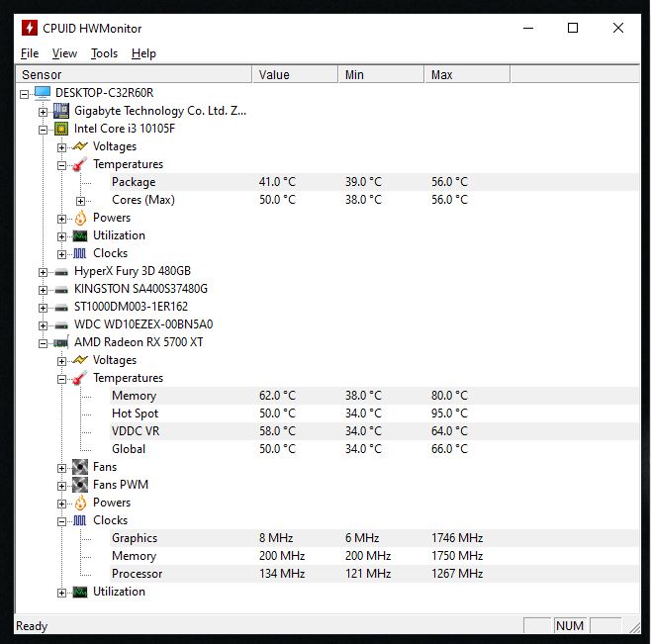Click the Max column header
Screen dimensions: 651x644
tap(467, 75)
